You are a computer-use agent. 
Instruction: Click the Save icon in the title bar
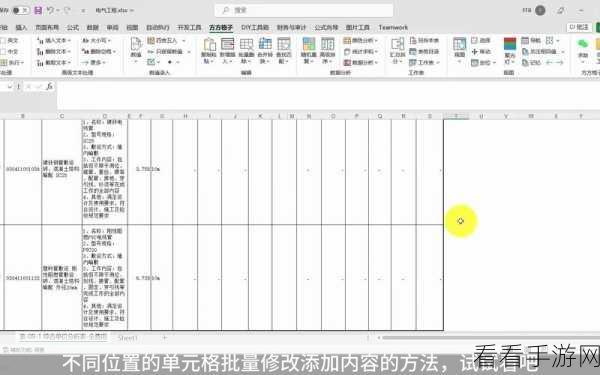tap(38, 10)
